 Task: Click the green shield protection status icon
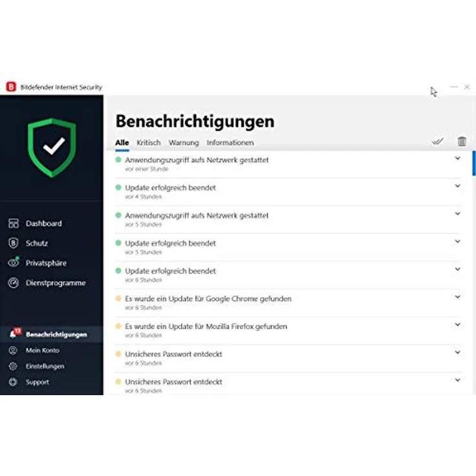click(x=52, y=148)
